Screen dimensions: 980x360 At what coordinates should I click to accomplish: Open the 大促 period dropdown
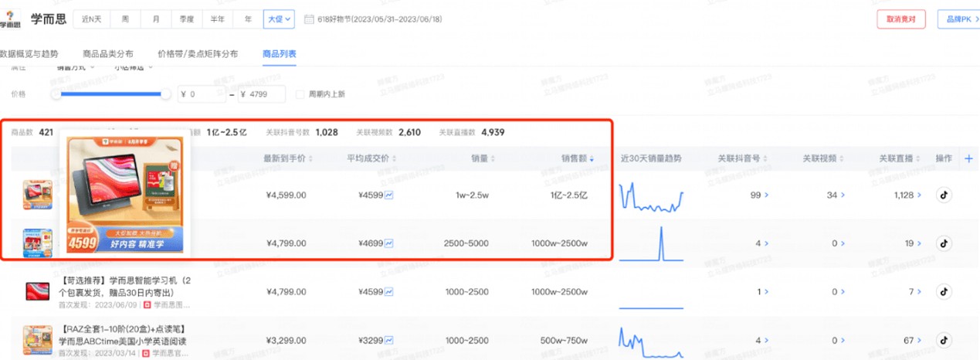(x=280, y=19)
